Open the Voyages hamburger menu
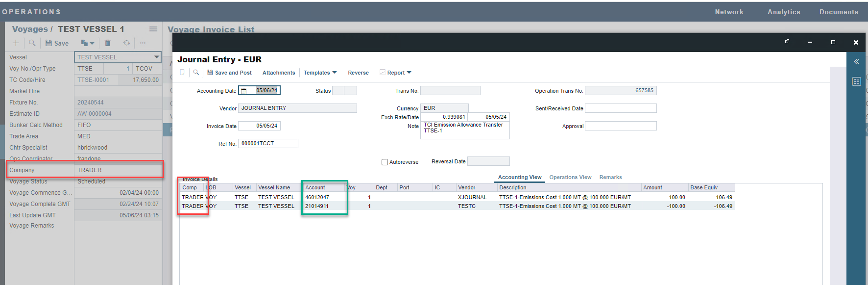The height and width of the screenshot is (285, 868). click(153, 29)
